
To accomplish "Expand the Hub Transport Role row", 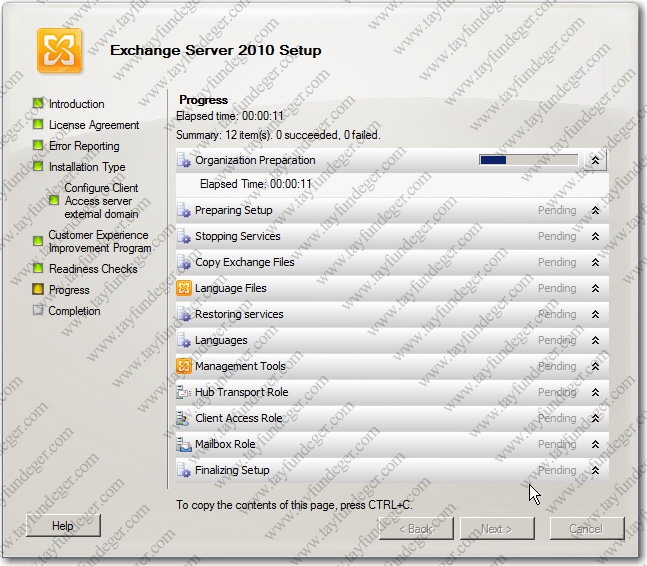I will 595,392.
